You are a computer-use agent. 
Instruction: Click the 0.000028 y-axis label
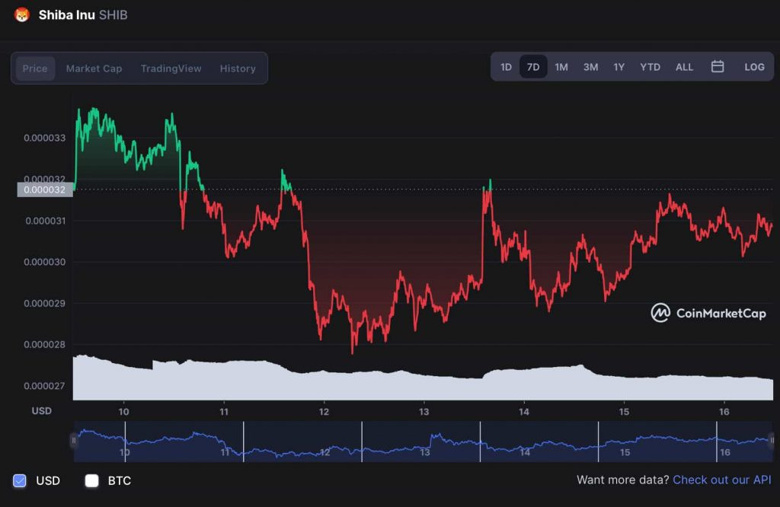coord(45,344)
